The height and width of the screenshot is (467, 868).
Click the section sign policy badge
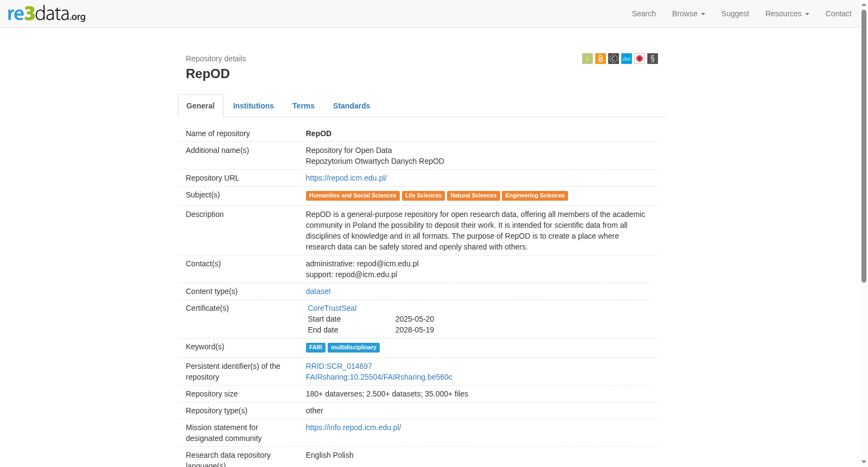tap(653, 59)
